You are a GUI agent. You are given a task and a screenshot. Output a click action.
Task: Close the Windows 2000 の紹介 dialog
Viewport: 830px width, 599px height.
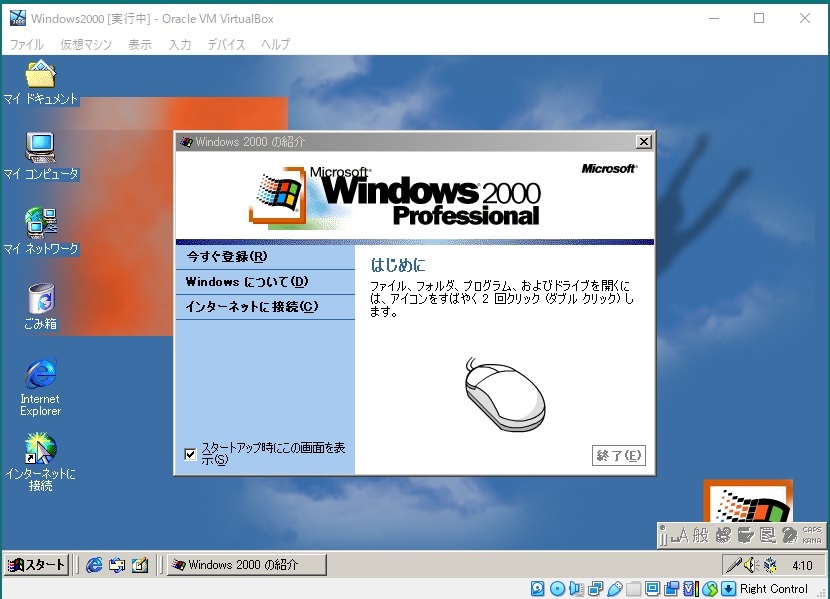643,142
